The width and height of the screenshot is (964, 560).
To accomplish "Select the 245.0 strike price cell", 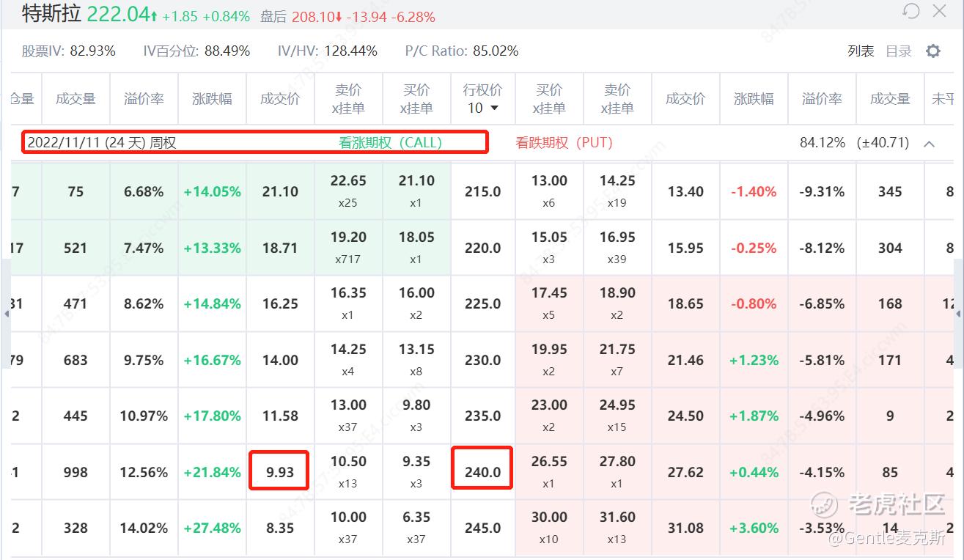I will pyautogui.click(x=483, y=528).
